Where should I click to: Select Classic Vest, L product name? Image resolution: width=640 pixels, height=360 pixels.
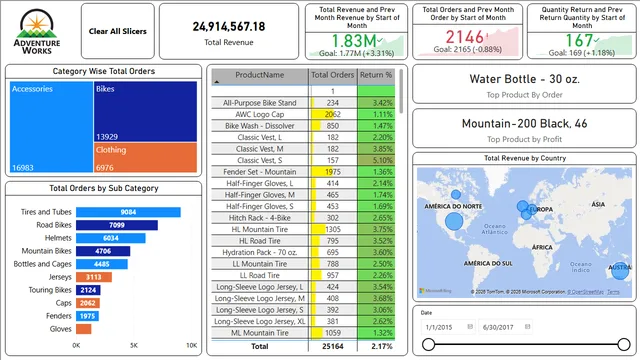(260, 137)
